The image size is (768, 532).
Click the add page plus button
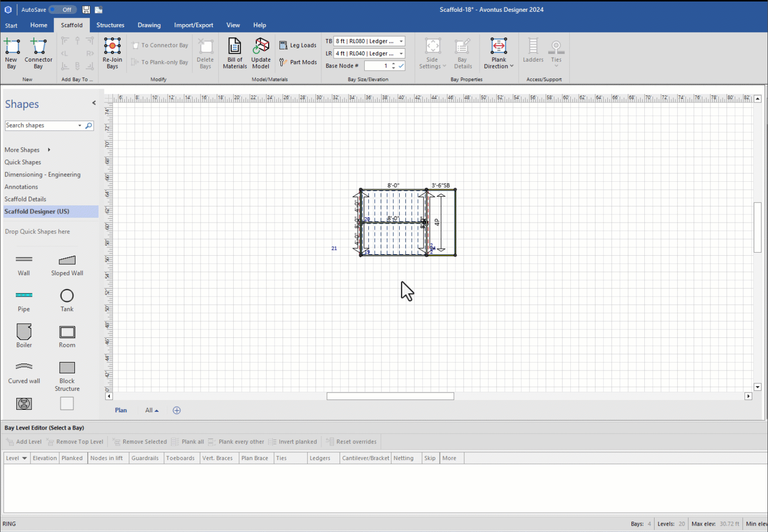[176, 410]
